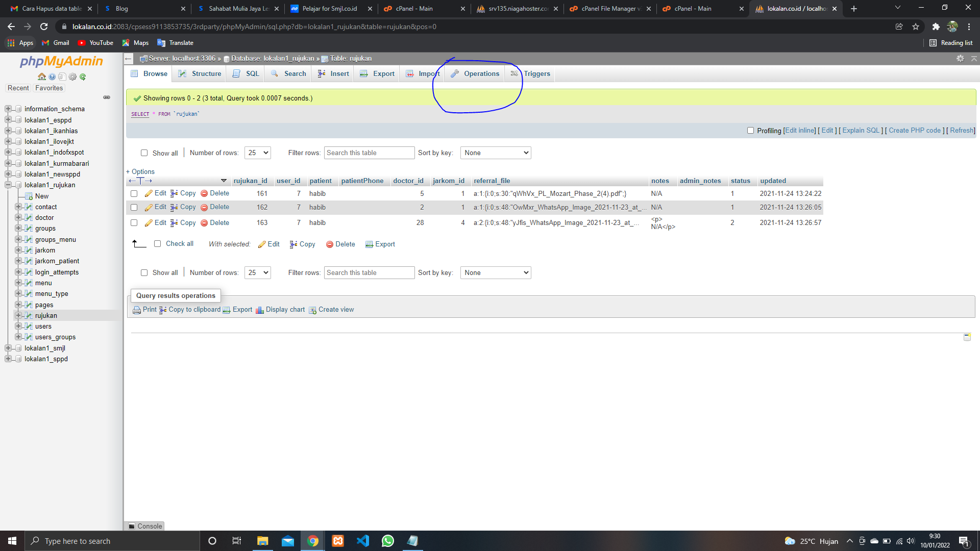Image resolution: width=980 pixels, height=551 pixels.
Task: Click the phpMyAdmin home icon
Action: (42, 77)
